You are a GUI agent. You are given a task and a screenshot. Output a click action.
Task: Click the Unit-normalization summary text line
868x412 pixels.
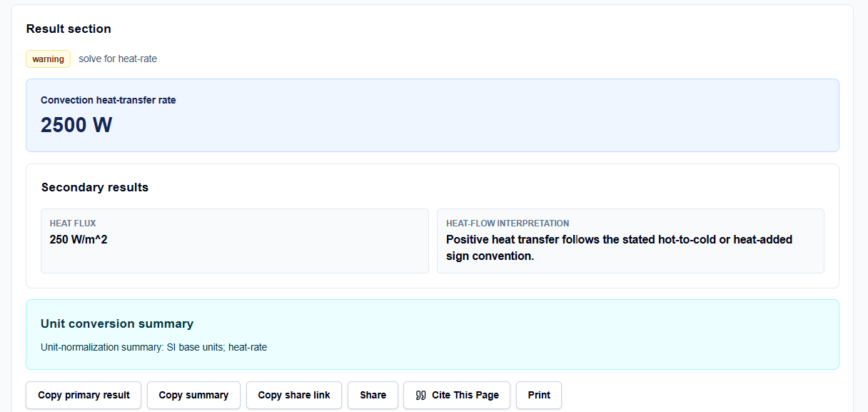point(154,347)
